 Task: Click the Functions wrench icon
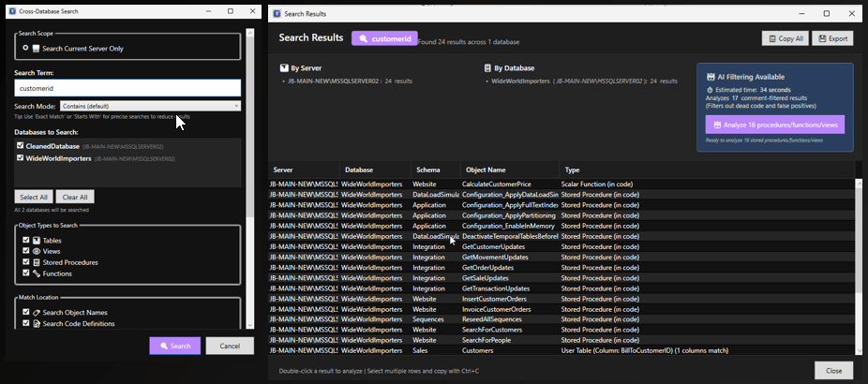[37, 274]
